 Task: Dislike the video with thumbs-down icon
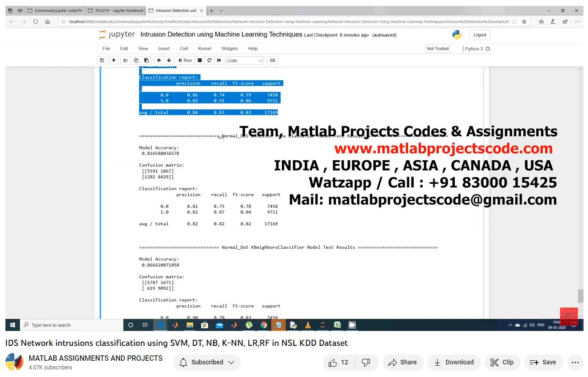pos(366,362)
